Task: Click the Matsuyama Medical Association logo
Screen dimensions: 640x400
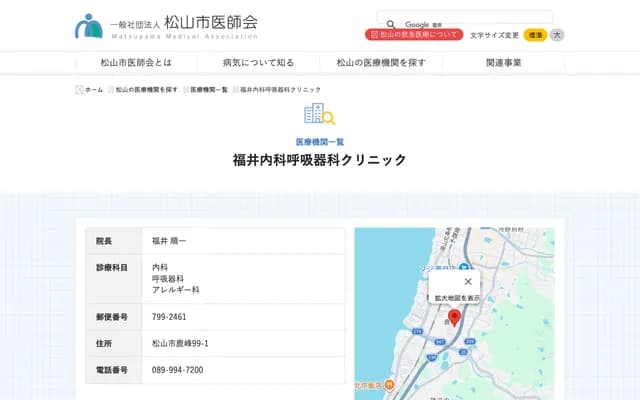Action: (x=166, y=26)
